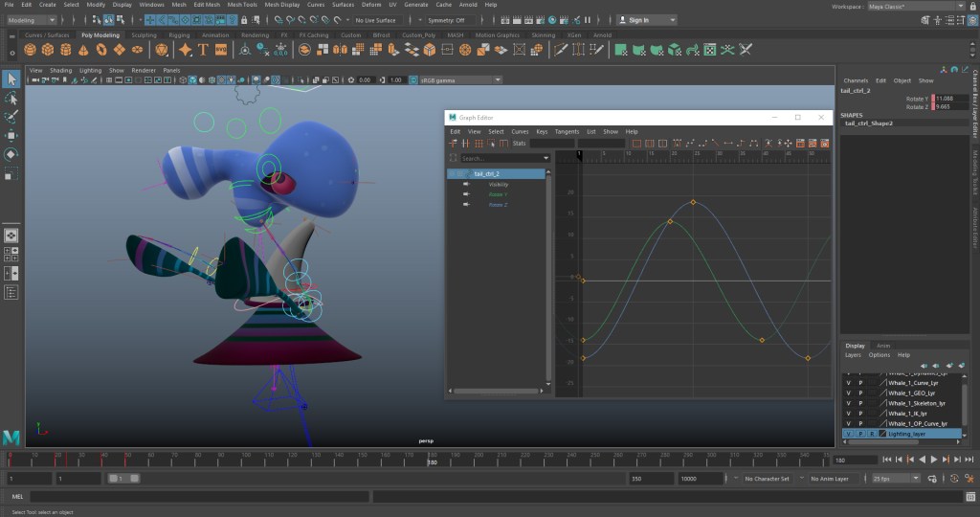Open Tangents menu in Graph Editor
Viewport: 980px width, 517px height.
click(567, 131)
